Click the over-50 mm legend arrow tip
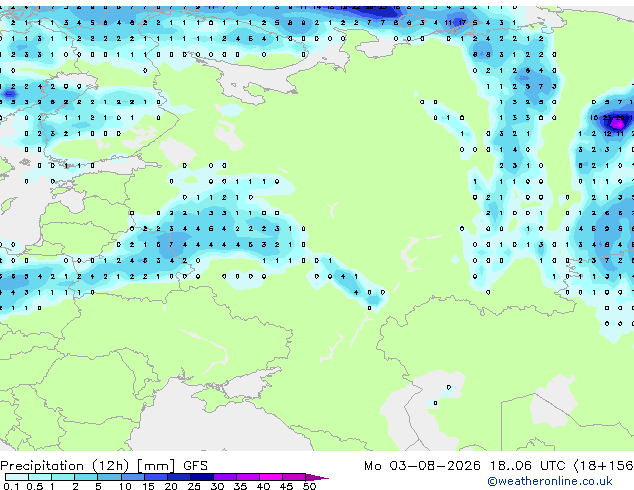 click(x=317, y=477)
